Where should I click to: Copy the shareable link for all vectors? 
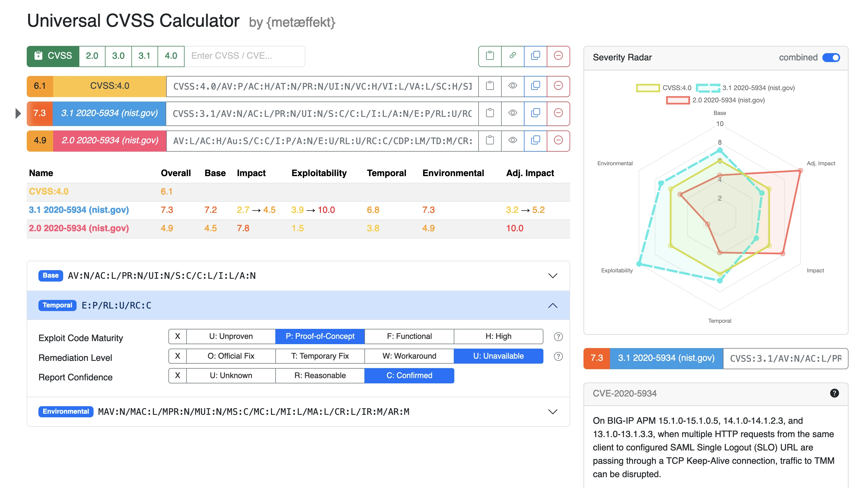tap(513, 56)
